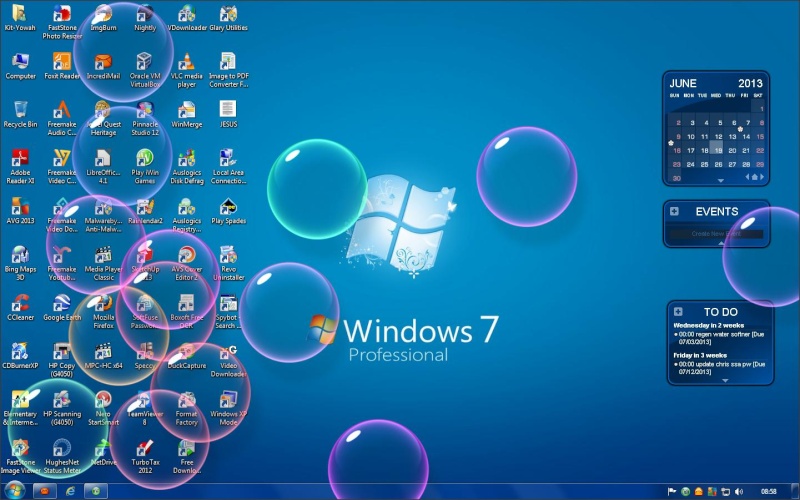Launch Google Earth shortcut

pos(62,308)
